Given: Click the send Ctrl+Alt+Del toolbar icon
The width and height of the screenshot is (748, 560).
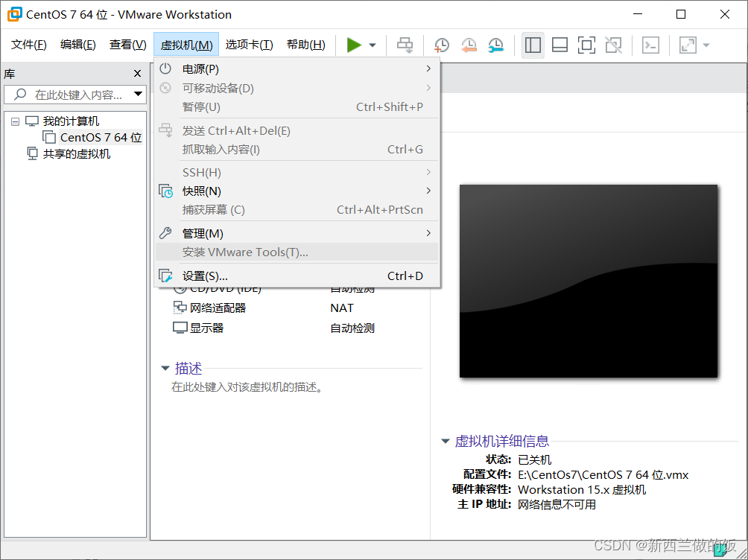Looking at the screenshot, I should click(x=405, y=45).
